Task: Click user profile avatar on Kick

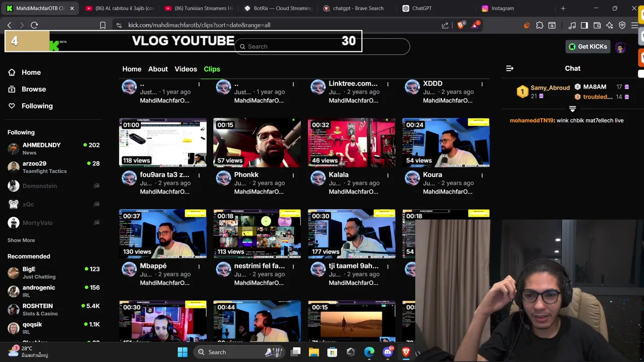Action: click(620, 47)
